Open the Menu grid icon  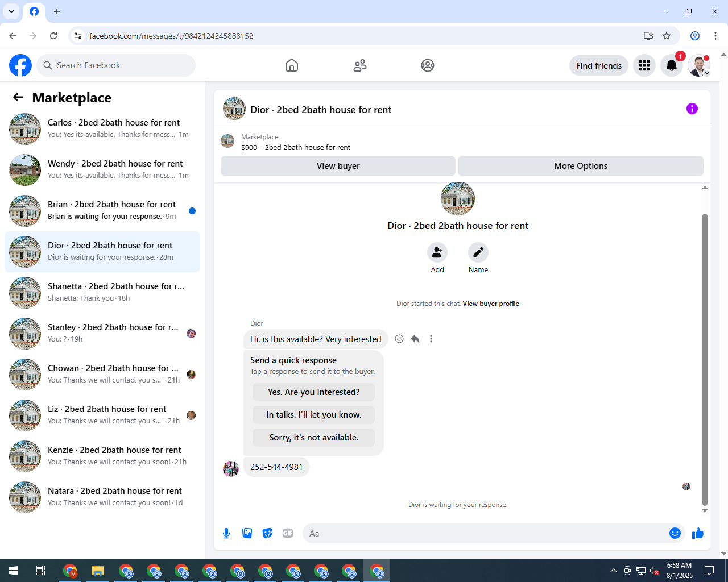tap(644, 65)
